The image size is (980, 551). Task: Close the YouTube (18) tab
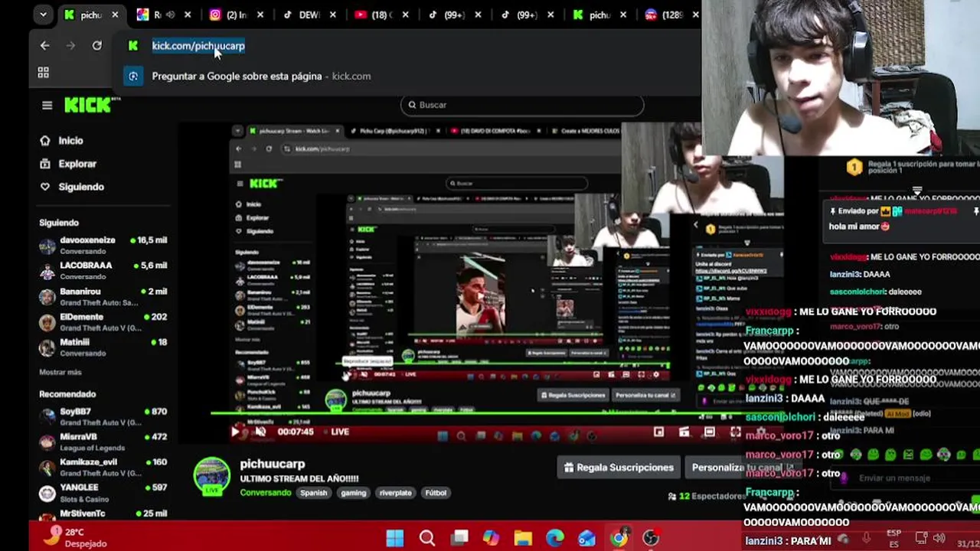point(405,15)
